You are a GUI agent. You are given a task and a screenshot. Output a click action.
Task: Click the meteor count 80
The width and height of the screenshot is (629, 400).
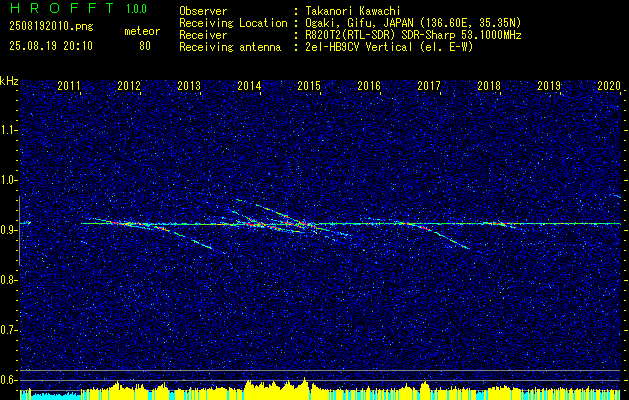click(x=145, y=46)
